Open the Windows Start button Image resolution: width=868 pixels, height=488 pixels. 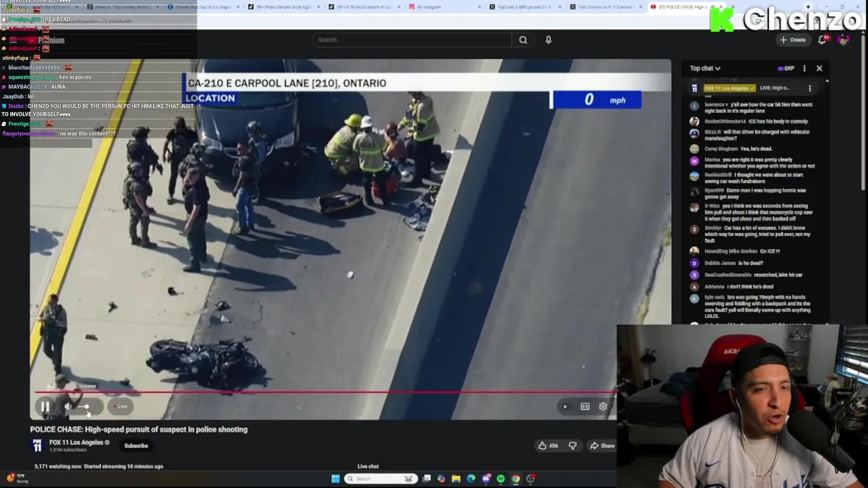click(335, 479)
